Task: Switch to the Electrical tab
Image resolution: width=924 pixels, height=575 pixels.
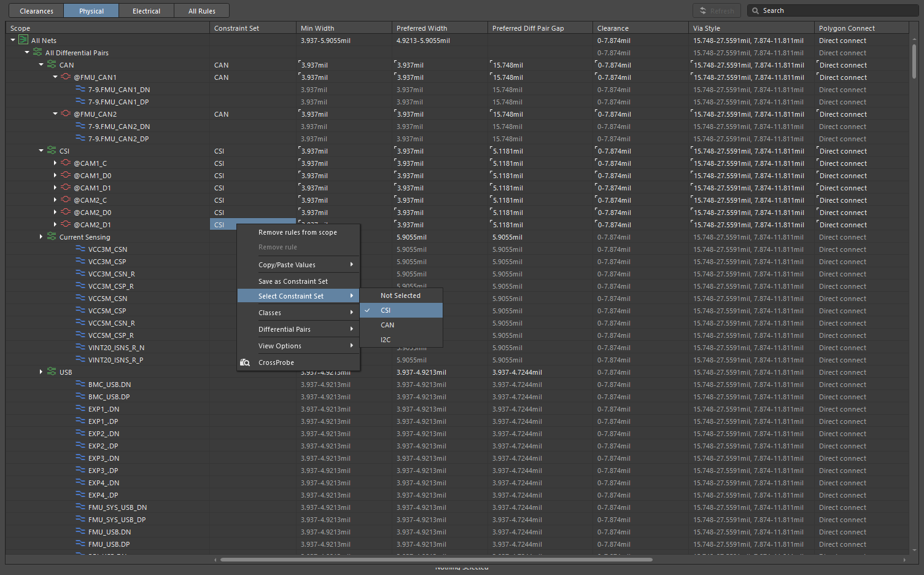Action: point(146,11)
